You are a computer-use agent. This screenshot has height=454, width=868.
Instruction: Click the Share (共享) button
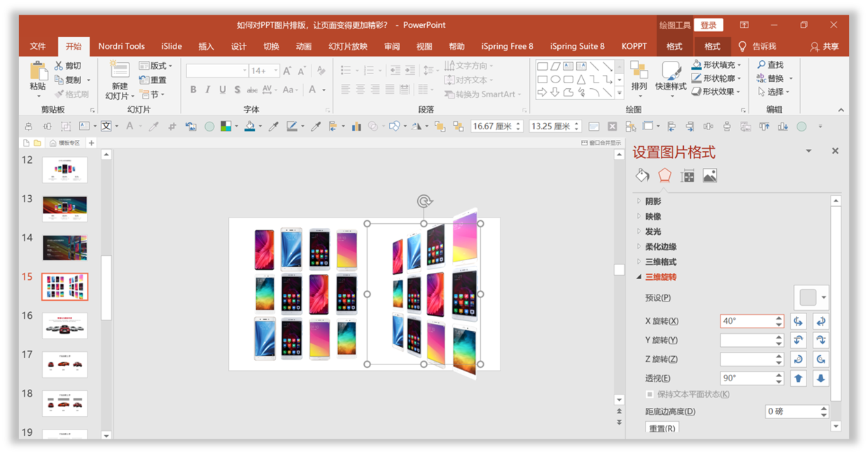(824, 46)
